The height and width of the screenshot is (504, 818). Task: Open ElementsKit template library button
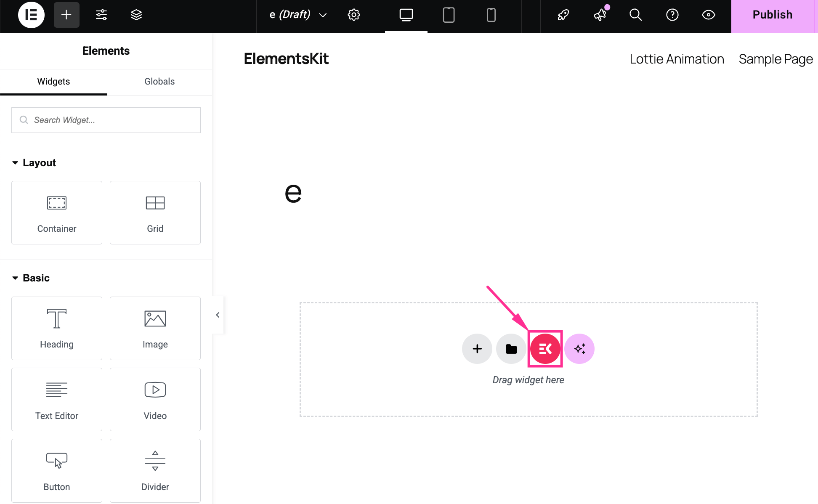click(x=545, y=349)
